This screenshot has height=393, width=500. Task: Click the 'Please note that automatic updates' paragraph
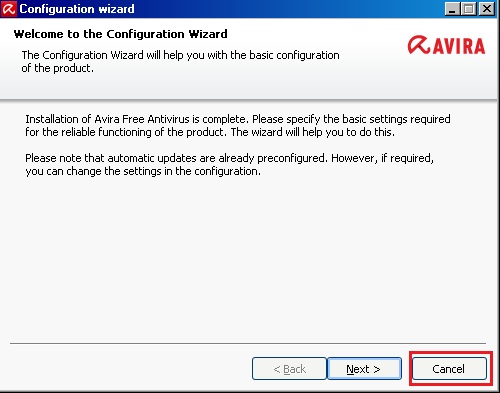tap(229, 165)
